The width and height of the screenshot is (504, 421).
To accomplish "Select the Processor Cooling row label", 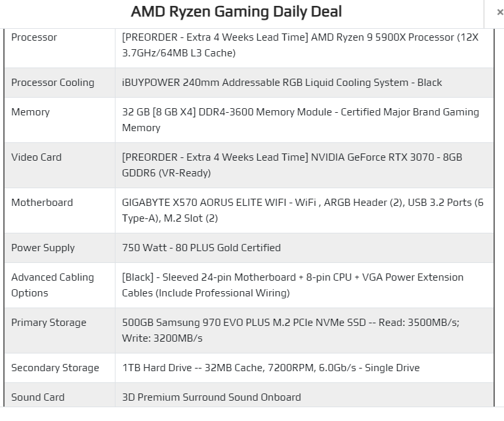I will point(52,83).
